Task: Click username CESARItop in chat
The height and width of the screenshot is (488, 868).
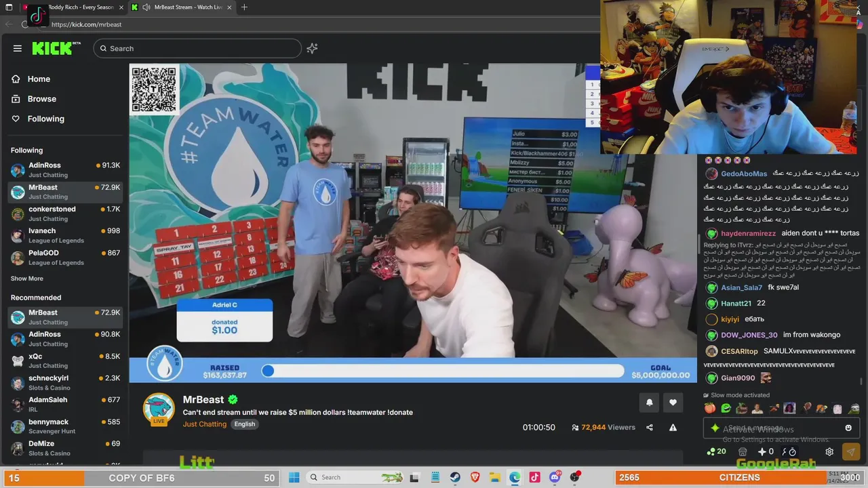Action: click(739, 351)
